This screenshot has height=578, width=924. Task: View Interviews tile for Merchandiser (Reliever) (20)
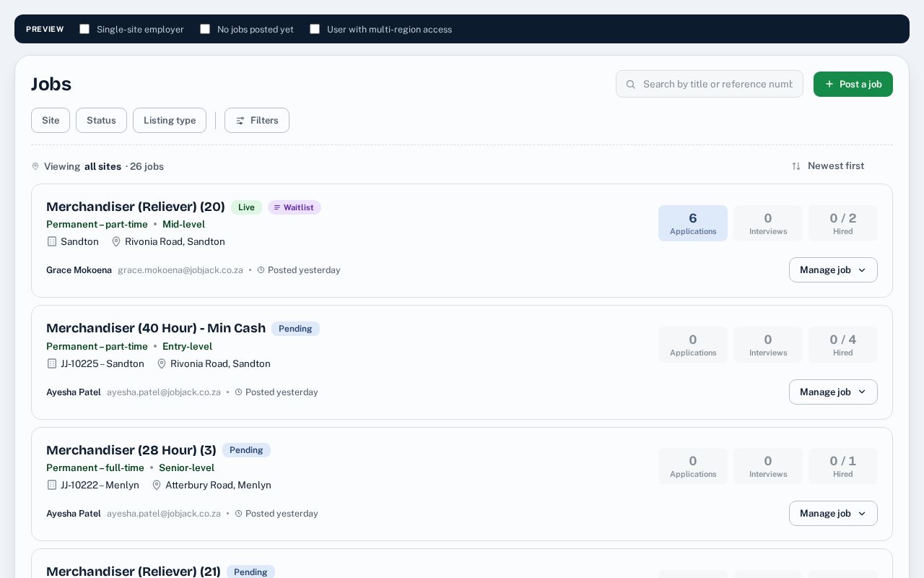[768, 223]
